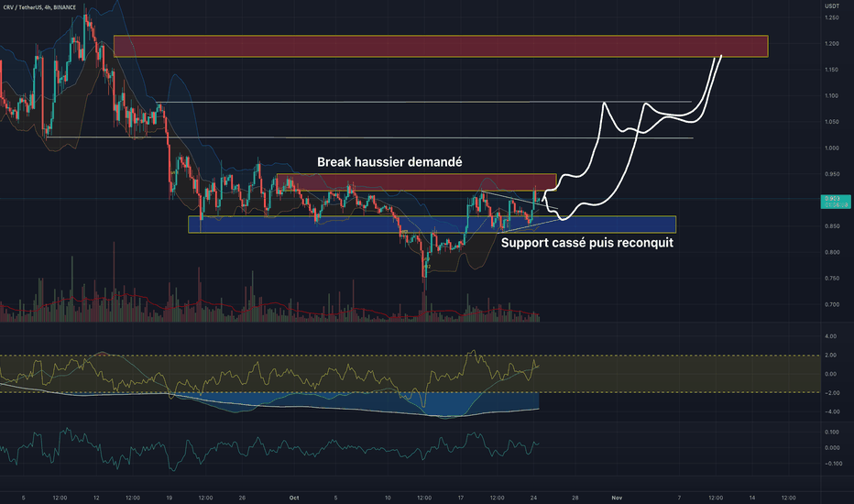The height and width of the screenshot is (504, 854).
Task: Click the 1.150 price axis label
Action: tap(832, 70)
